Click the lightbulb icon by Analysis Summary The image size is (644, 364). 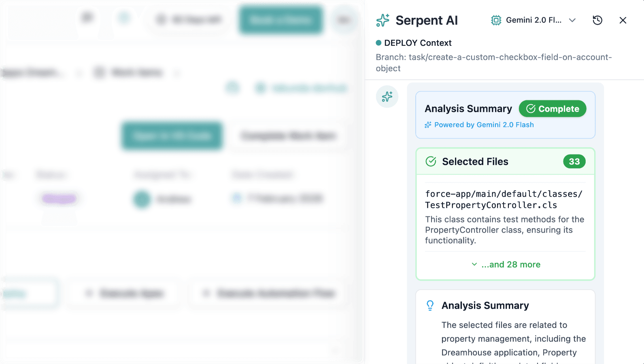coord(430,305)
